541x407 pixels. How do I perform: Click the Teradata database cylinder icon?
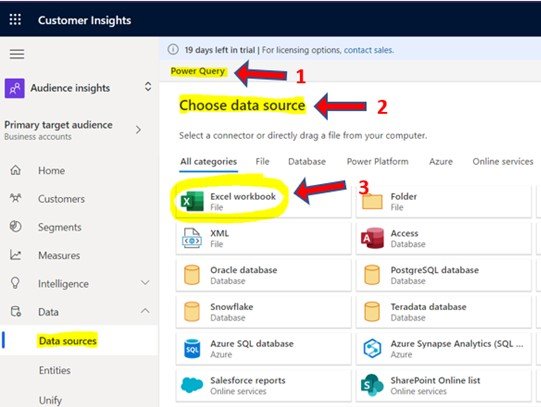tap(372, 312)
